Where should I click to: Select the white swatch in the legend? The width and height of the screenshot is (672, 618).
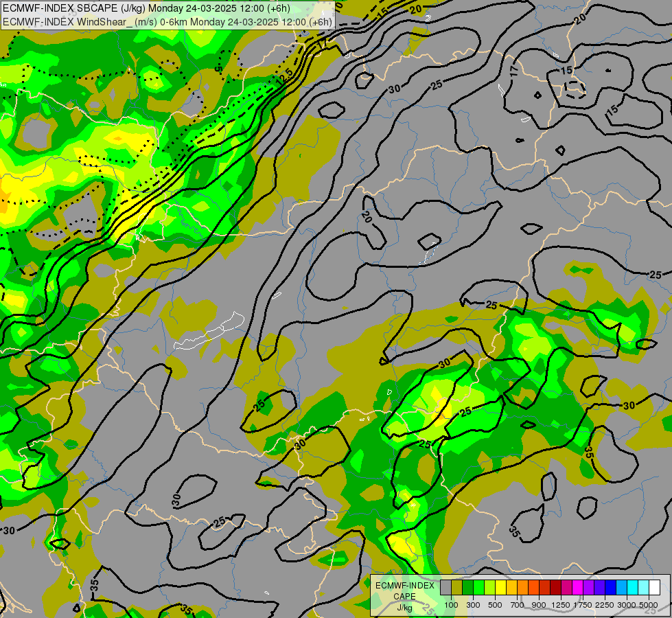(x=655, y=588)
